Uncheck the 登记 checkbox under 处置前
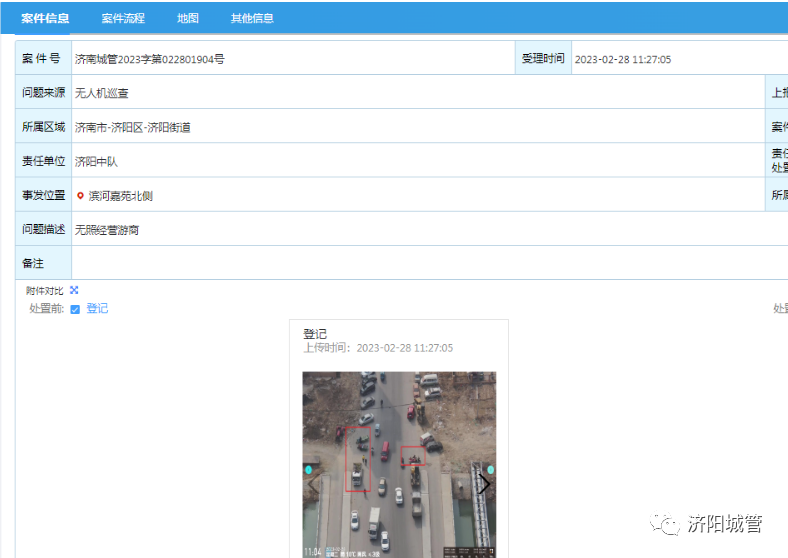The height and width of the screenshot is (558, 788). 75,309
